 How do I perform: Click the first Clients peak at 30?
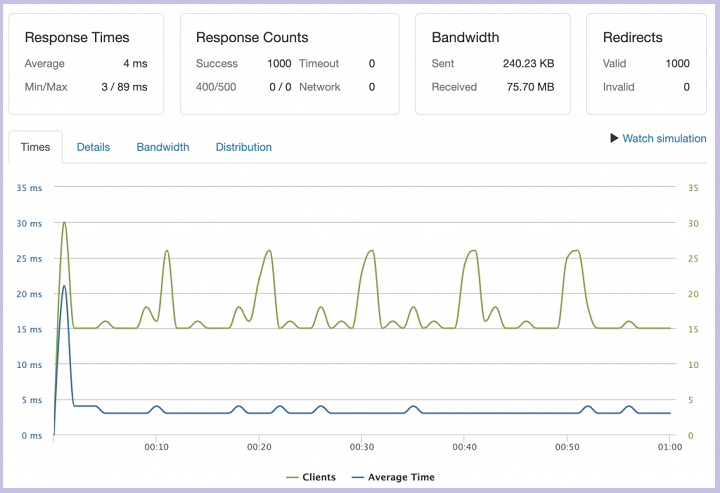(64, 223)
